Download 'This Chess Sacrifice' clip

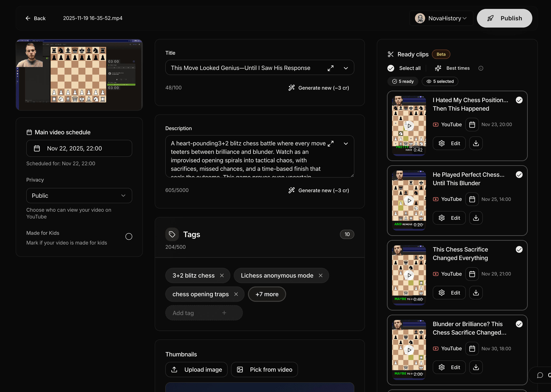(476, 293)
